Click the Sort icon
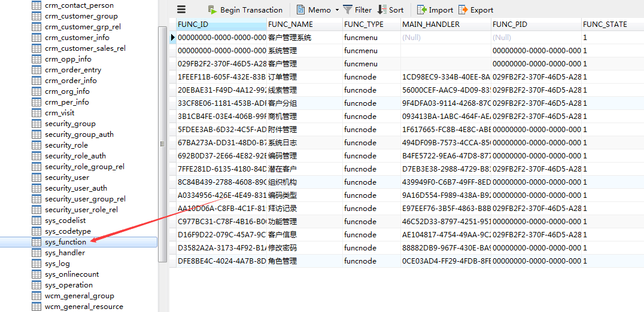Image resolution: width=644 pixels, height=312 pixels. [382, 10]
